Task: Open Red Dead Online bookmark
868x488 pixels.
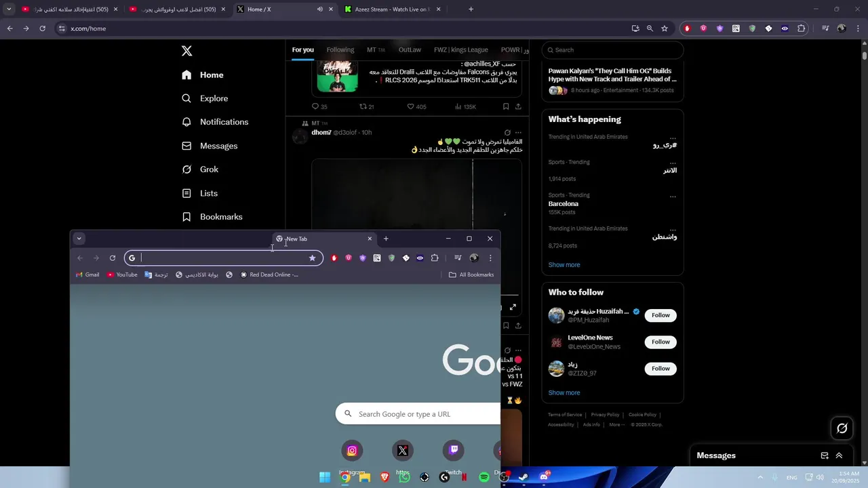Action: click(270, 275)
